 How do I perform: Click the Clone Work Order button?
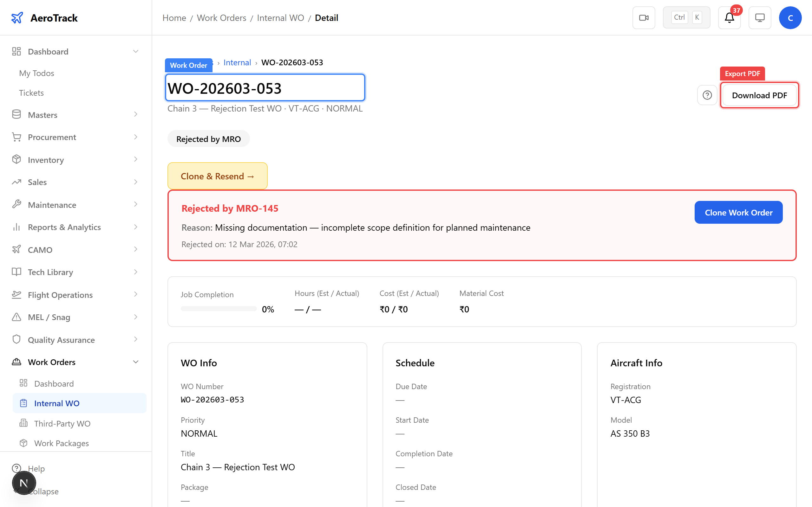pos(738,213)
